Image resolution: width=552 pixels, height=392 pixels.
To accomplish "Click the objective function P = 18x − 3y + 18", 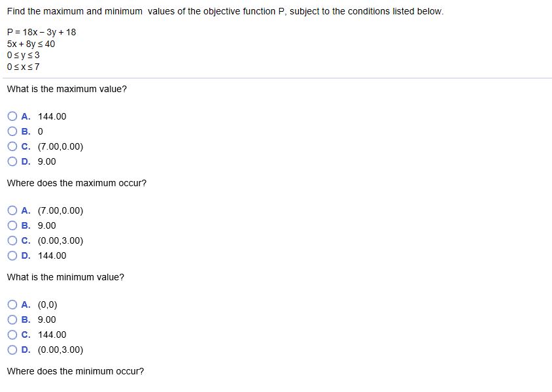I will click(x=41, y=32).
